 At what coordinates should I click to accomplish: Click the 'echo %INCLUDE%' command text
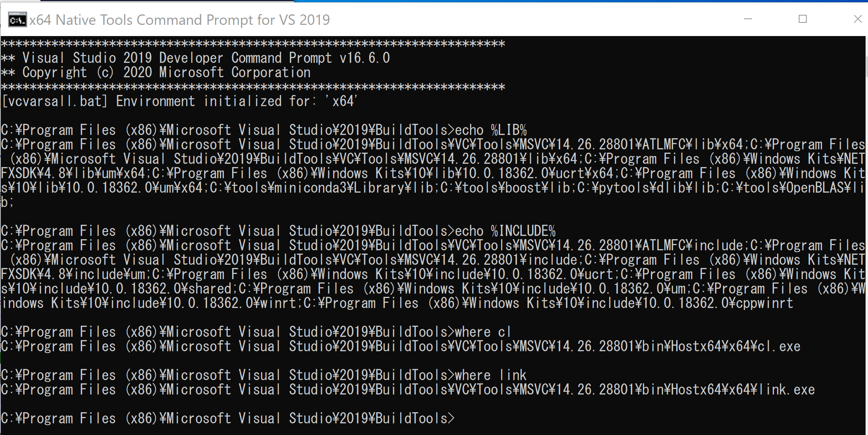[505, 231]
